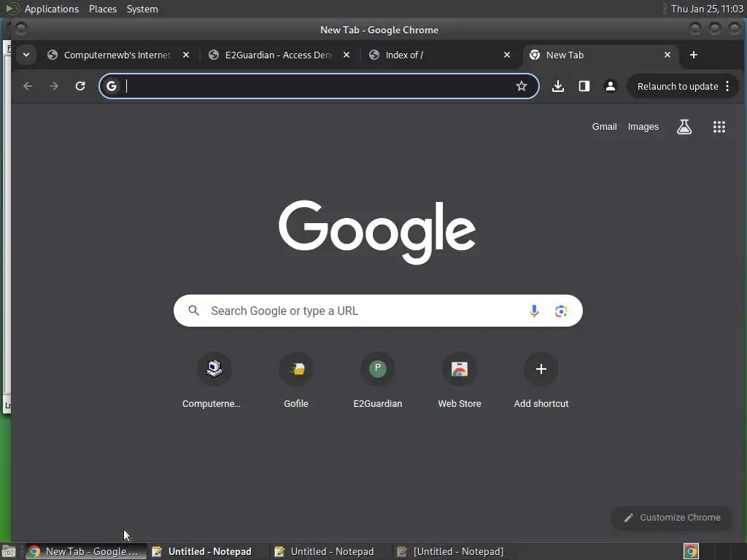Click the Search Google or type a URL box
Screen dimensions: 747x560
click(378, 311)
